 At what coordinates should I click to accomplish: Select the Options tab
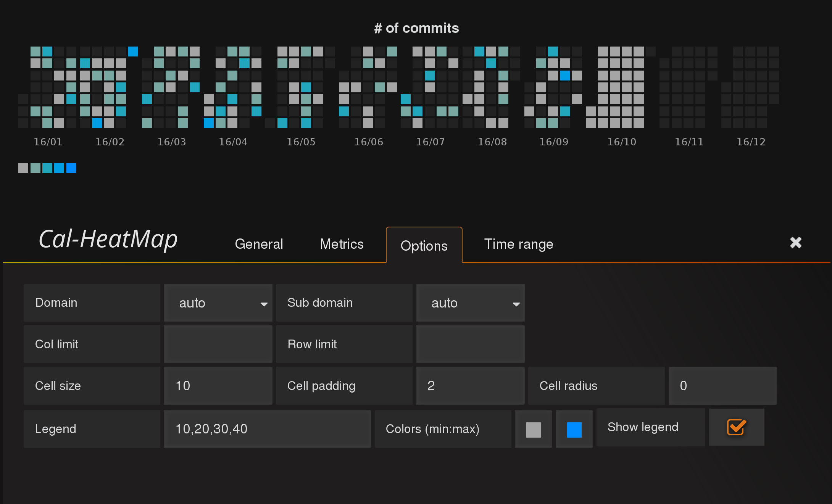click(x=424, y=246)
